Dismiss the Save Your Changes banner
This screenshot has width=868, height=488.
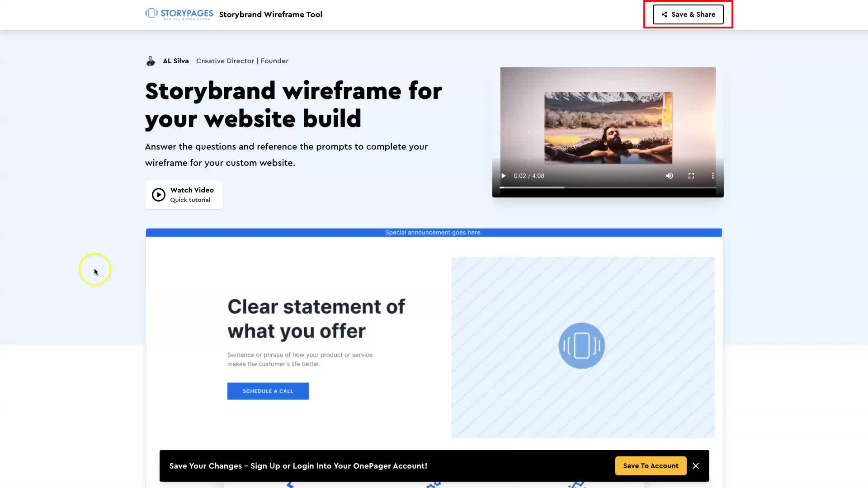tap(696, 466)
